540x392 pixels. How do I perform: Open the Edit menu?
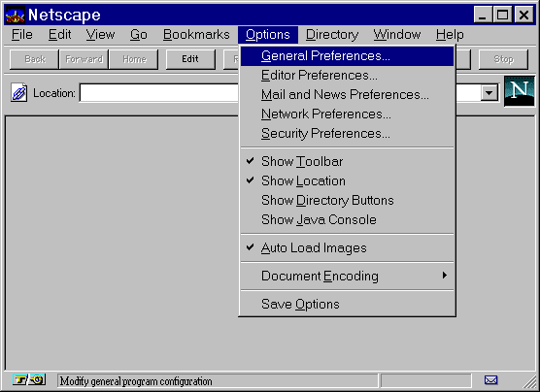[59, 35]
